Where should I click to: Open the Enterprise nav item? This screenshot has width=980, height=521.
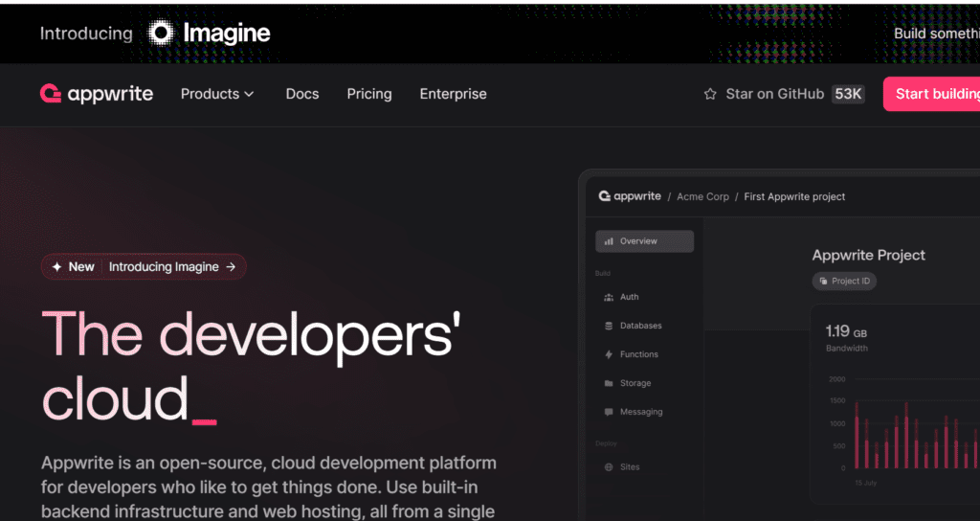[x=453, y=94]
